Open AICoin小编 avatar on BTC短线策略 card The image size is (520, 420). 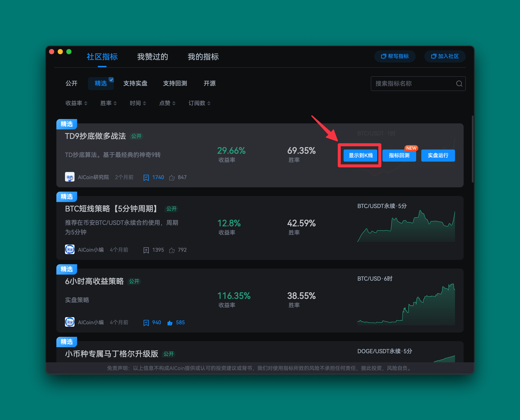tap(70, 250)
